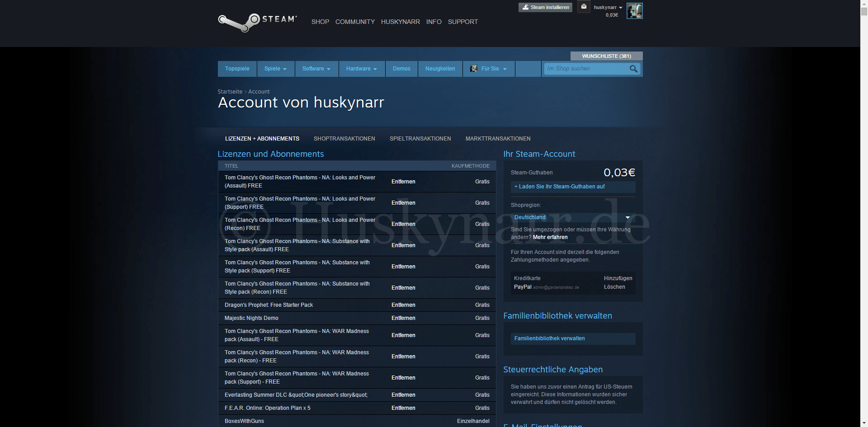Open the inbox envelope icon

tap(584, 7)
